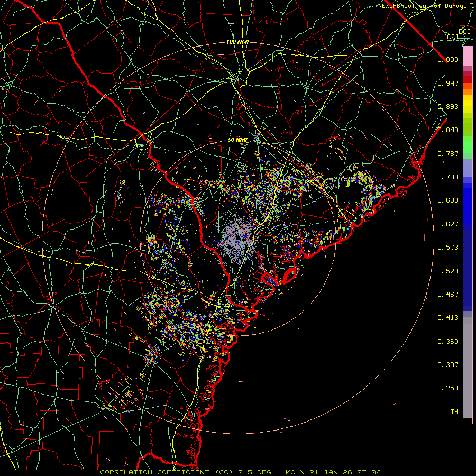
Task: Pick the pink top segment of the color bar
Action: coord(467,57)
